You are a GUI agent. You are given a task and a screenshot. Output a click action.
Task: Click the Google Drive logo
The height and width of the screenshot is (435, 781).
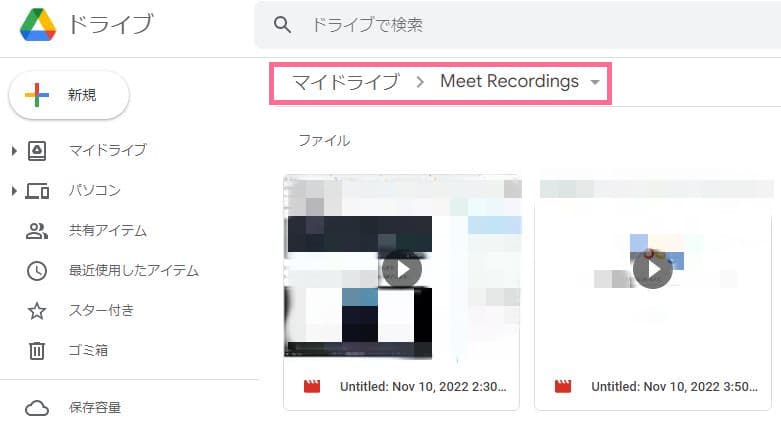tap(38, 24)
